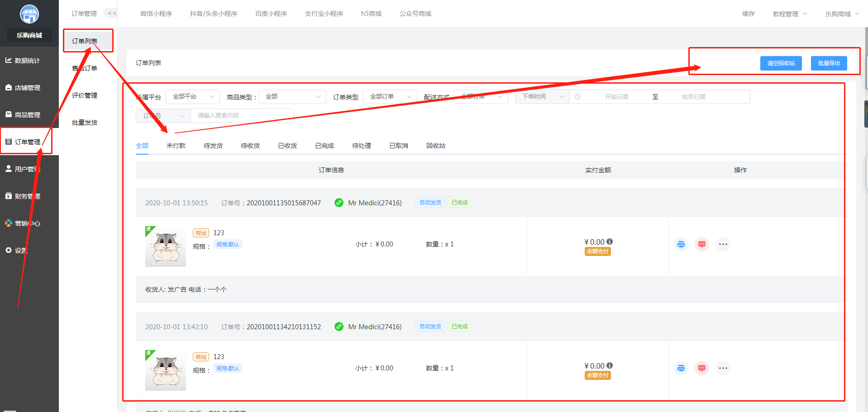Click the 批量导出 button

(829, 63)
